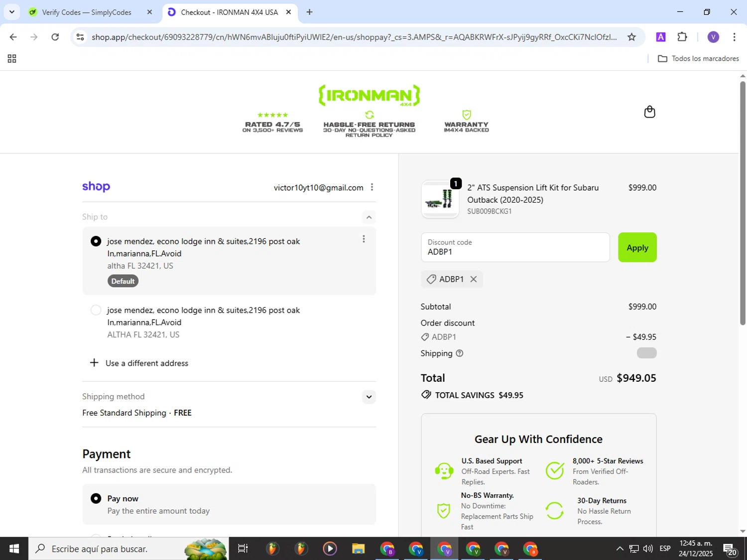
Task: Select the default altha FL address
Action: tap(96, 241)
